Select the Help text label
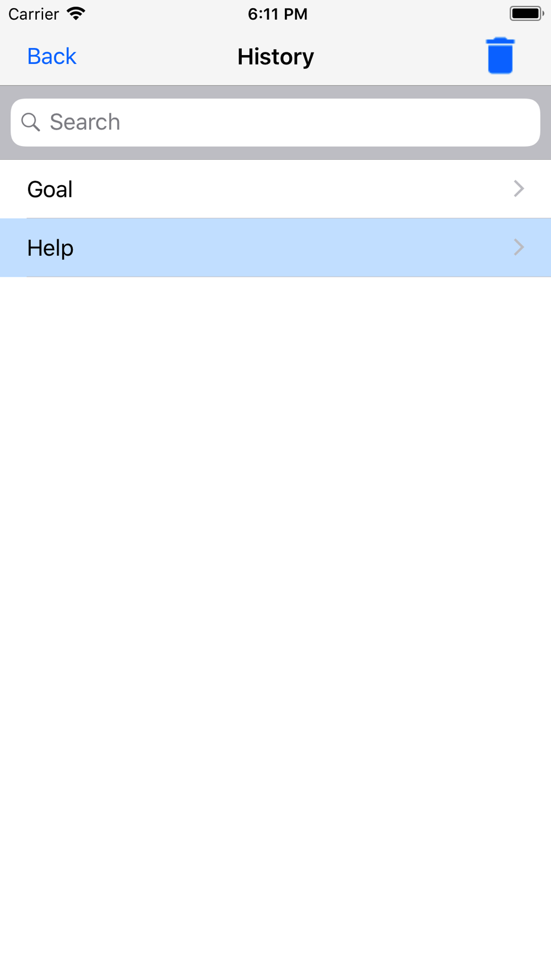 pyautogui.click(x=50, y=248)
